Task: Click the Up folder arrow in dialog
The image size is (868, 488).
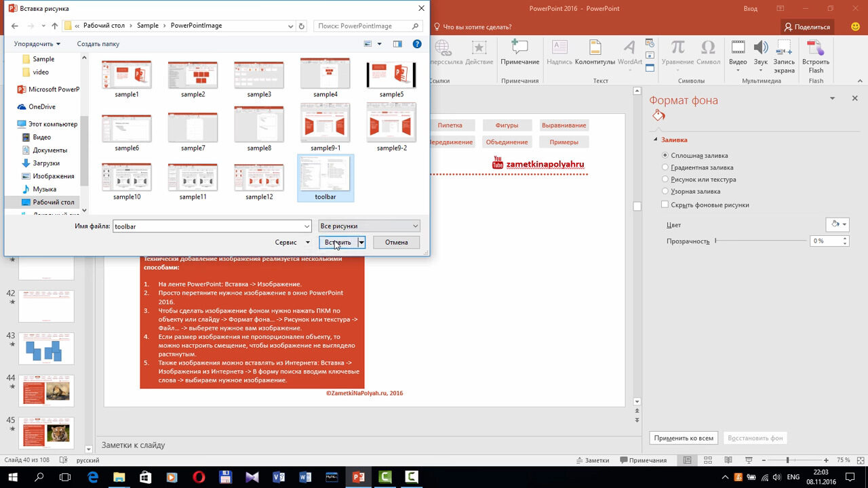Action: (x=55, y=26)
